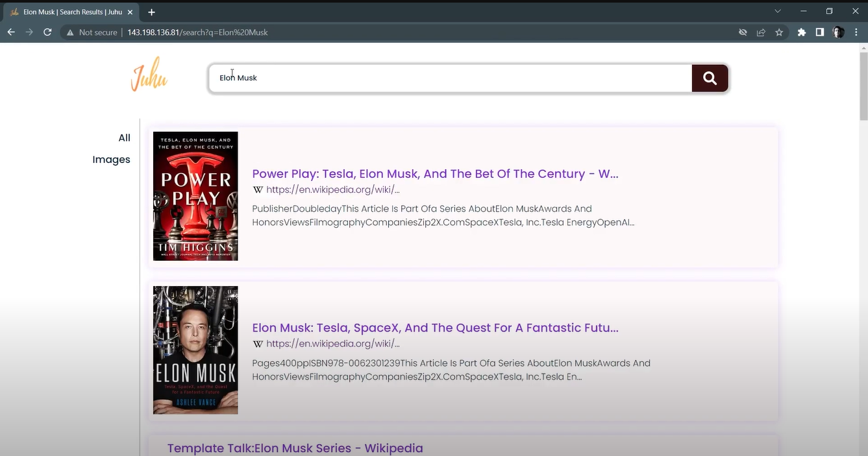
Task: Expand the tab search chevron
Action: coord(778,11)
